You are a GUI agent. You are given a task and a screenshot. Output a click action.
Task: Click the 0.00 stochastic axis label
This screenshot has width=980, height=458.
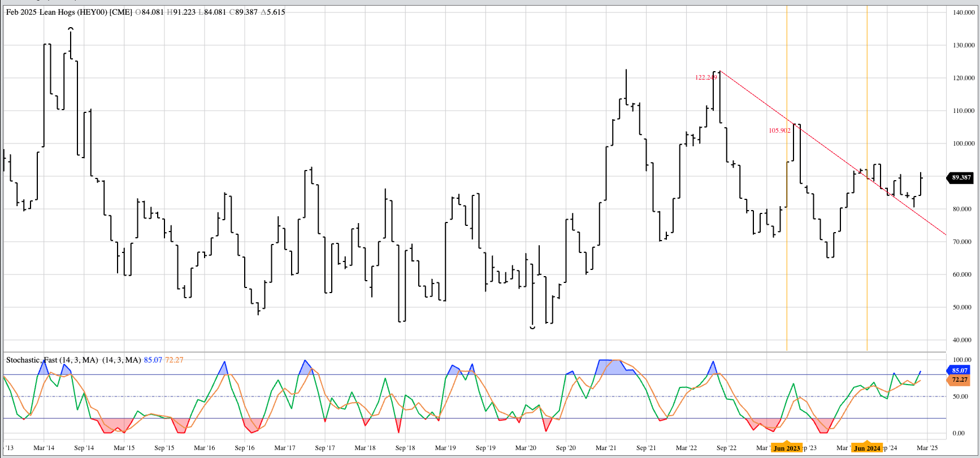959,433
